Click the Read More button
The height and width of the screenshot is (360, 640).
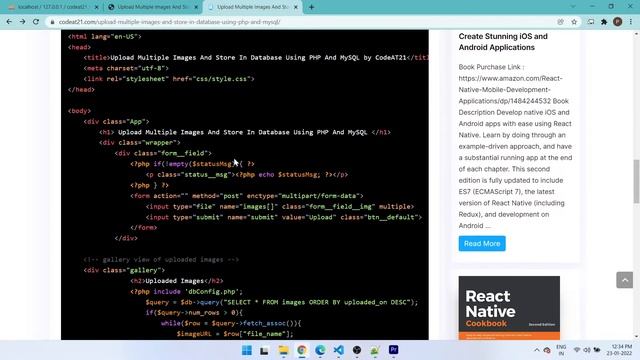tap(482, 243)
